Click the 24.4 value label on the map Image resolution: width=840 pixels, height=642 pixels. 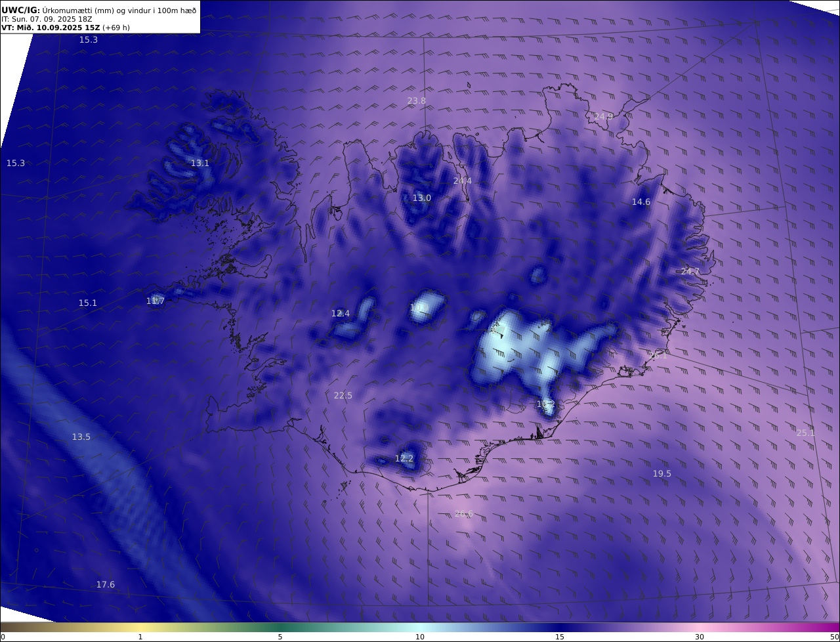tap(463, 181)
